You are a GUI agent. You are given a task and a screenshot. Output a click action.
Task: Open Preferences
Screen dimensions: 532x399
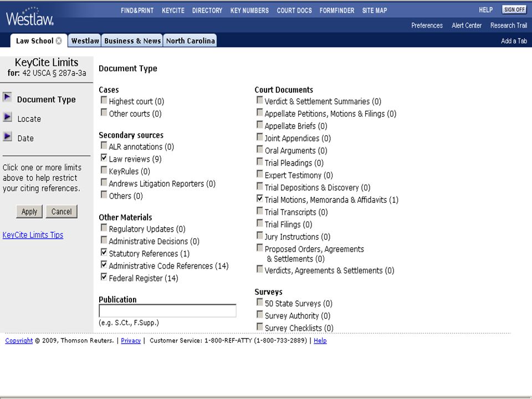(x=427, y=25)
